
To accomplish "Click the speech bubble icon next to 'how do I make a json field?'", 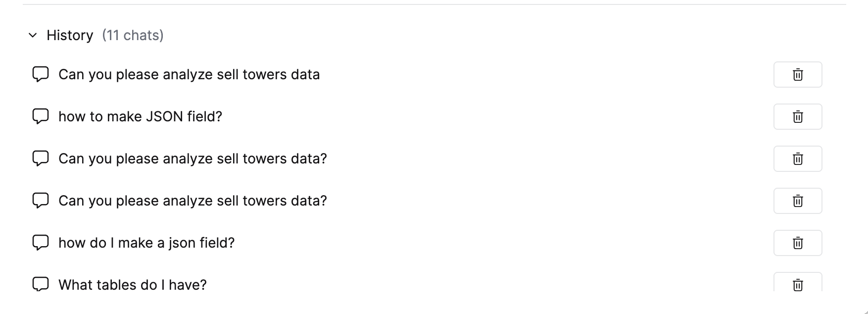I will pyautogui.click(x=41, y=243).
